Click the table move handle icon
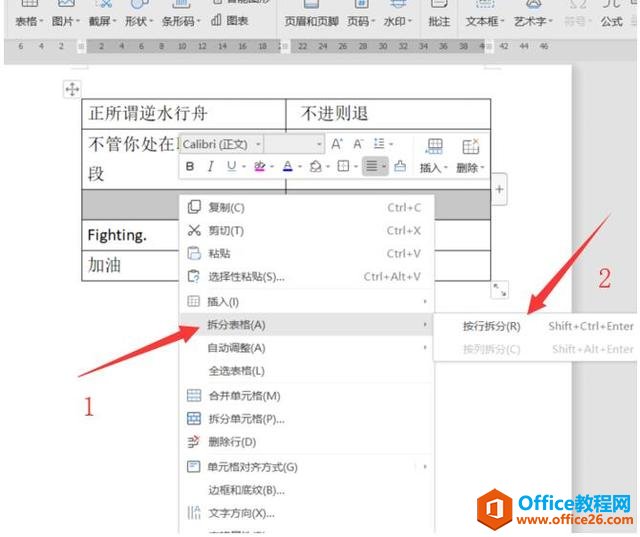The height and width of the screenshot is (537, 640). tap(72, 89)
